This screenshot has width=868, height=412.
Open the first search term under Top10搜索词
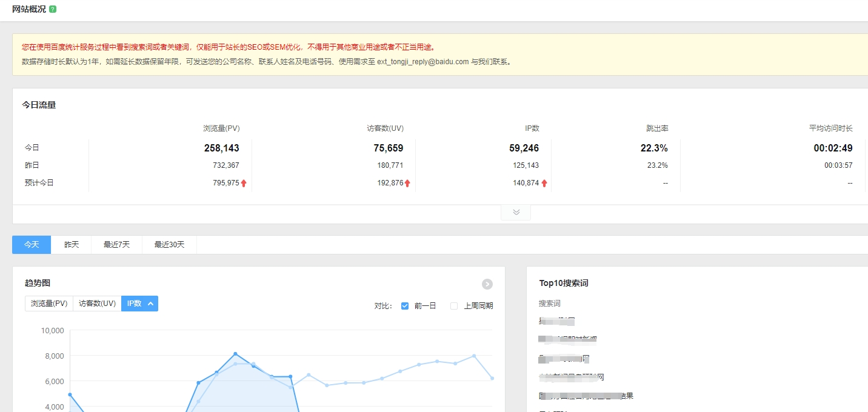(556, 321)
